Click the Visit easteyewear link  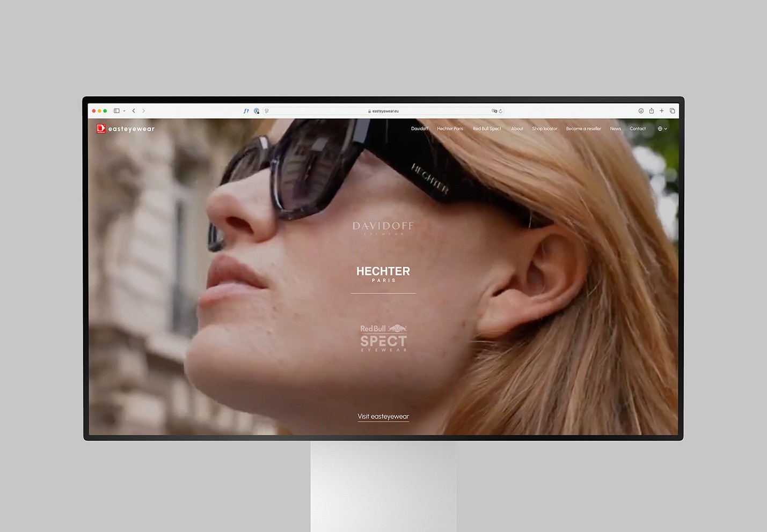383,417
